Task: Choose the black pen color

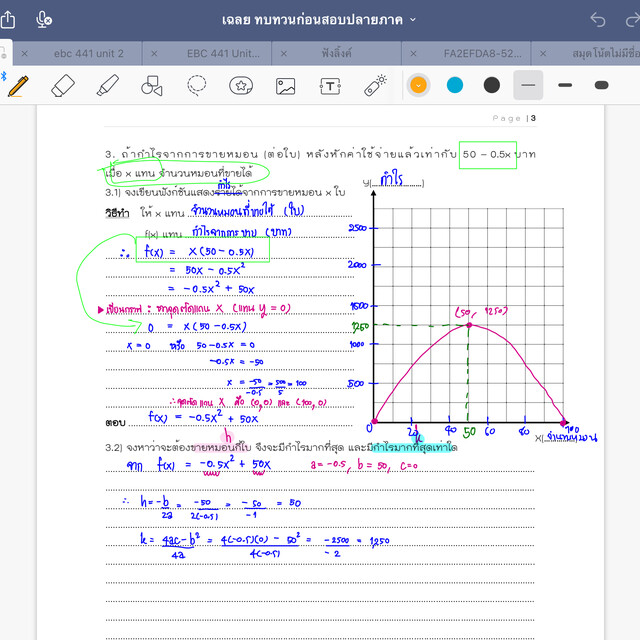Action: pos(491,85)
